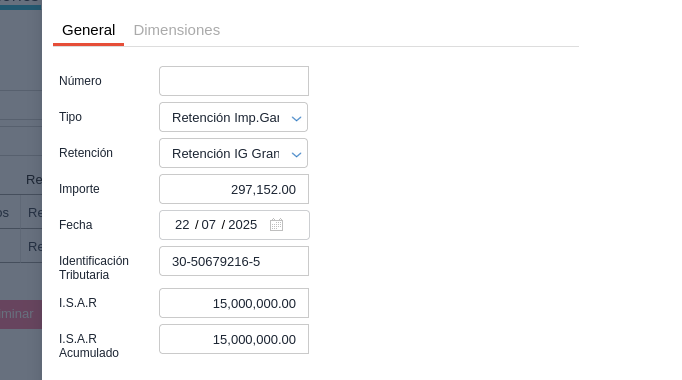682x380 pixels.
Task: Click the Identificación Tributaria field 30-50679216-5
Action: (234, 261)
